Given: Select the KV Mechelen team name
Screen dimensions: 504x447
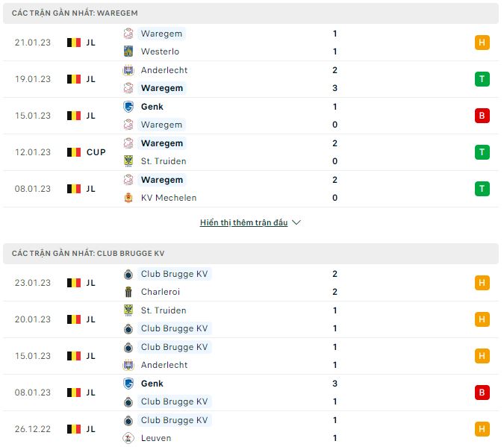Looking at the screenshot, I should [x=169, y=198].
